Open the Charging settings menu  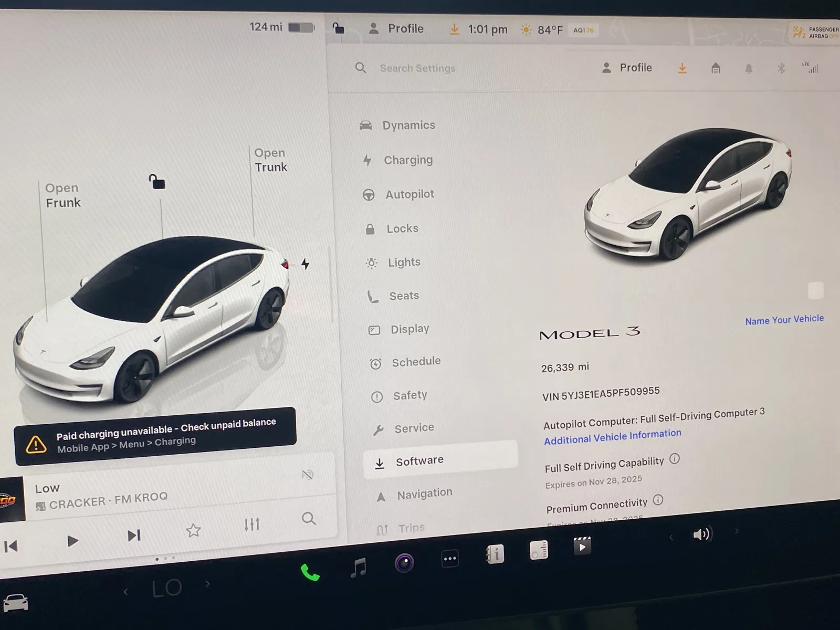click(x=397, y=160)
